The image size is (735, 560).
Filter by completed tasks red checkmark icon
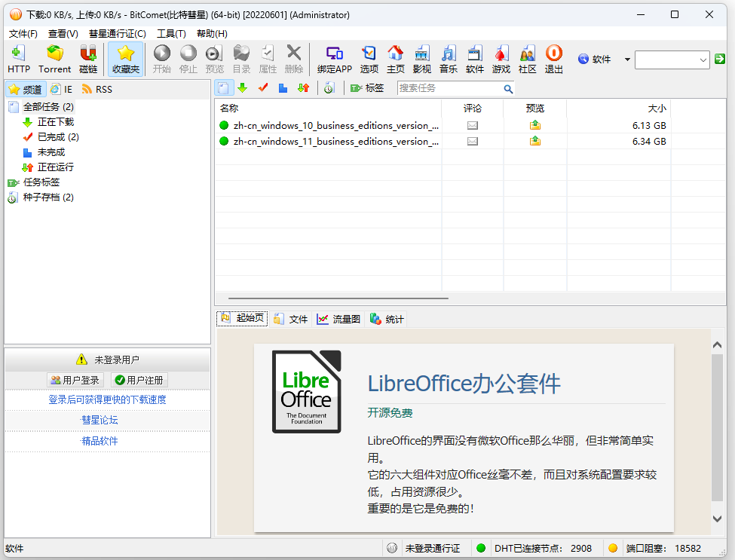pos(263,88)
